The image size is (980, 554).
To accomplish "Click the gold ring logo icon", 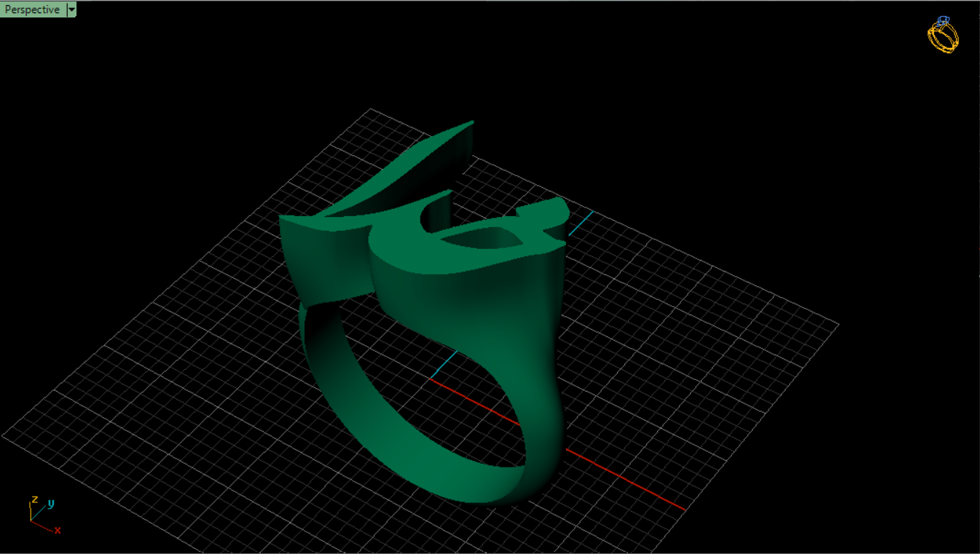I will (x=942, y=37).
